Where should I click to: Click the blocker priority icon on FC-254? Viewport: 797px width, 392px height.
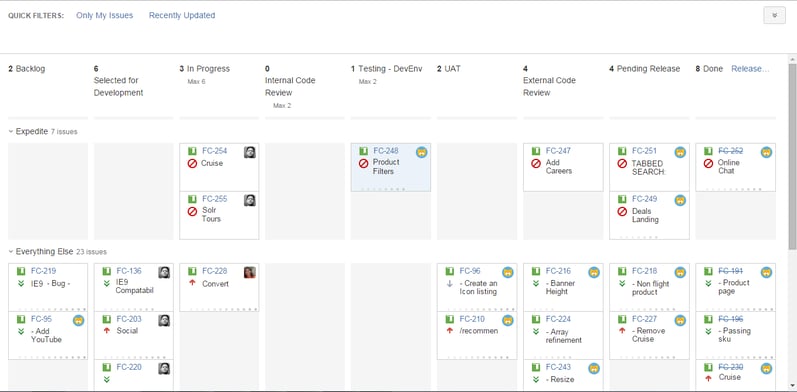pyautogui.click(x=192, y=164)
